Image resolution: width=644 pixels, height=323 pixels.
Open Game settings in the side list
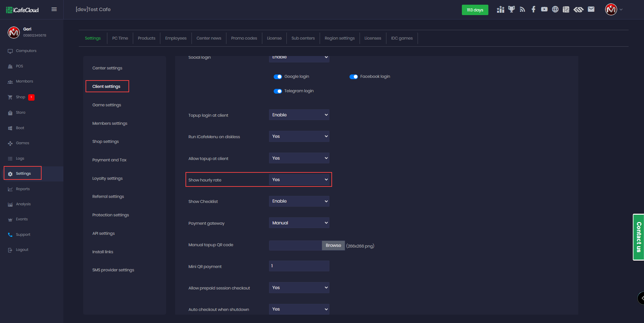(107, 105)
